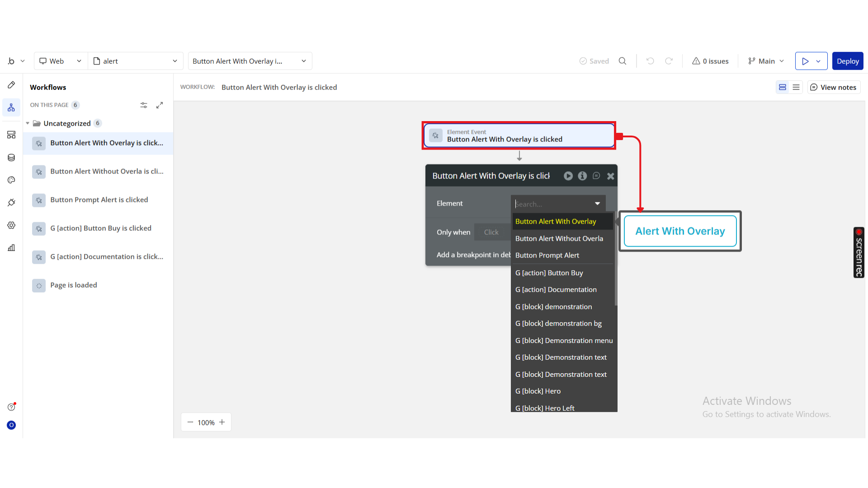Open the Styles palette icon

coord(11,180)
